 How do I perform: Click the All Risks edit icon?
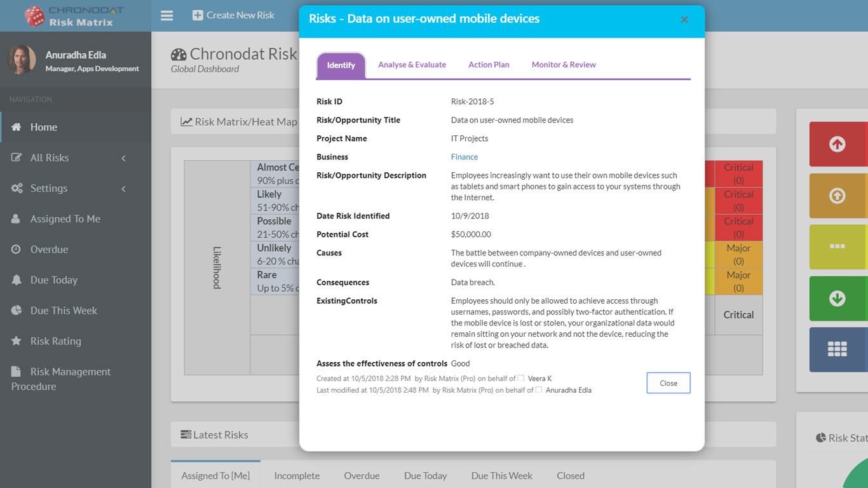pyautogui.click(x=17, y=158)
